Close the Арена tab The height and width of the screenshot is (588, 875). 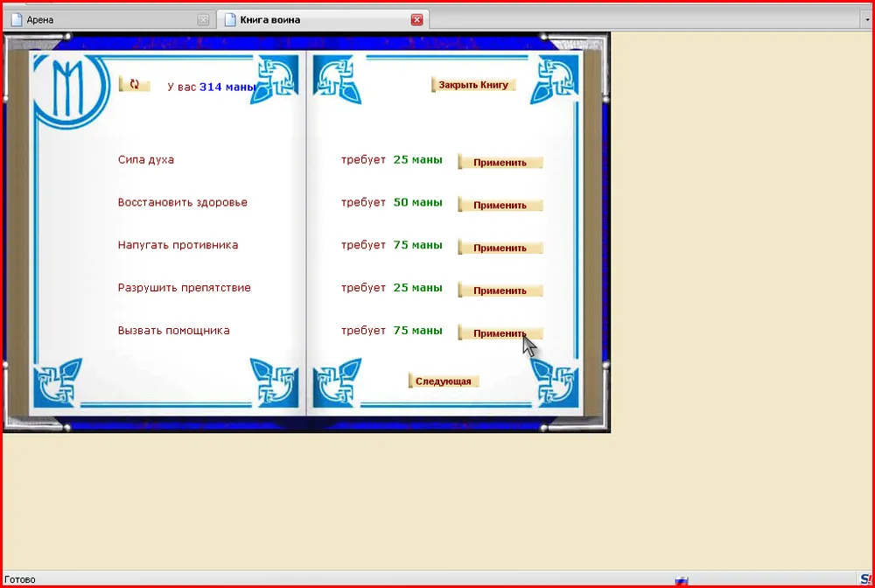[x=203, y=19]
